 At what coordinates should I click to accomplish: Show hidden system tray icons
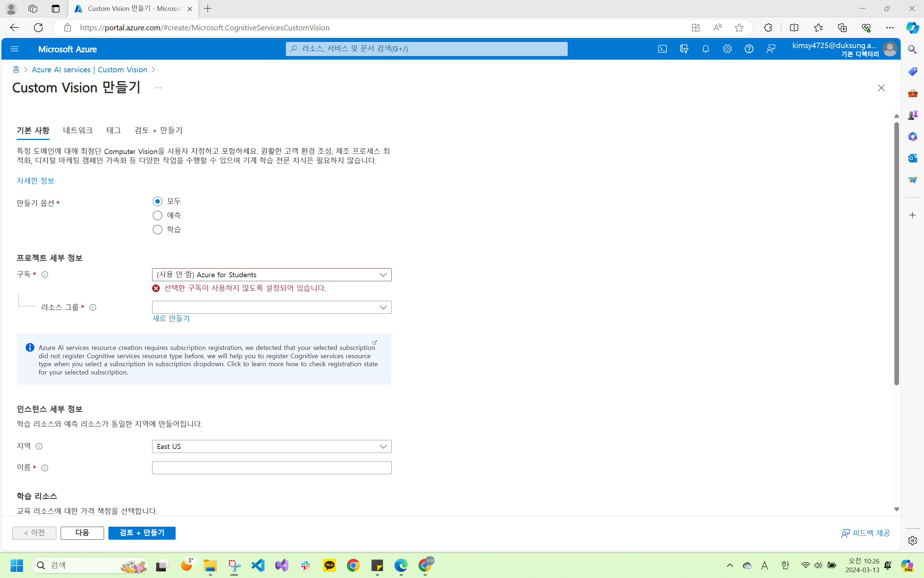click(x=730, y=565)
